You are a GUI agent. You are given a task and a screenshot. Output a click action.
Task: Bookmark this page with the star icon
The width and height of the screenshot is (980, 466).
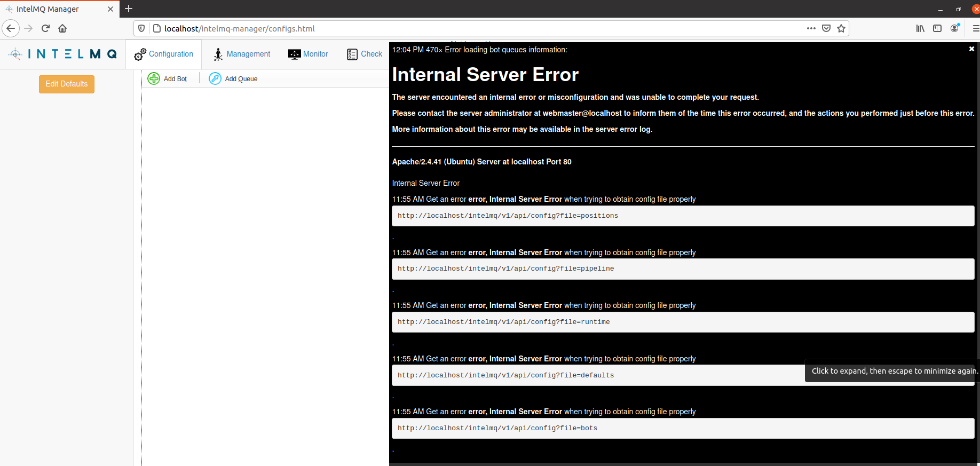[x=841, y=28]
